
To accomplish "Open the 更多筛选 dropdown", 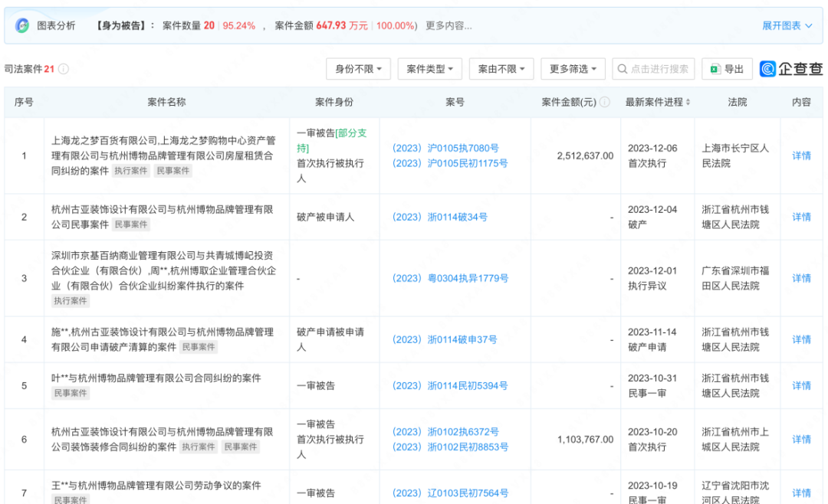I will [x=573, y=69].
